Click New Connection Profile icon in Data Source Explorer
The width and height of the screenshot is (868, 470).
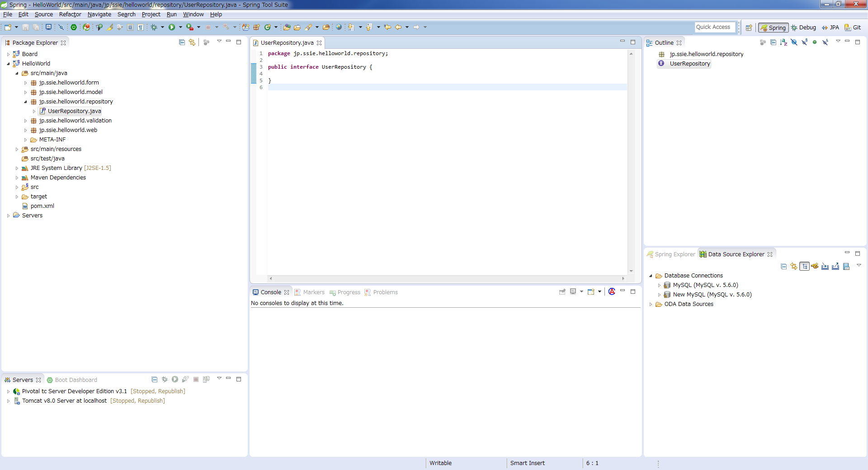pos(815,266)
